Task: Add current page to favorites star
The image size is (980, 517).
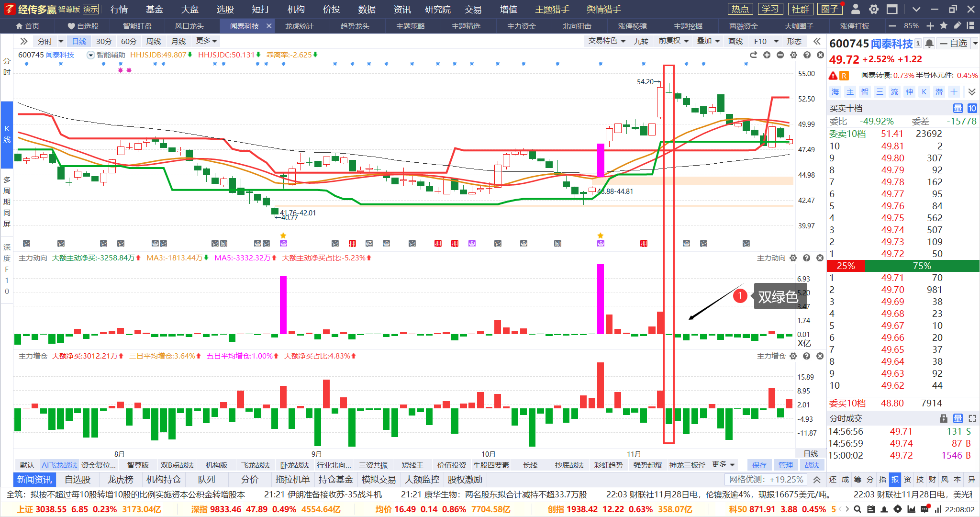Action: 944,26
